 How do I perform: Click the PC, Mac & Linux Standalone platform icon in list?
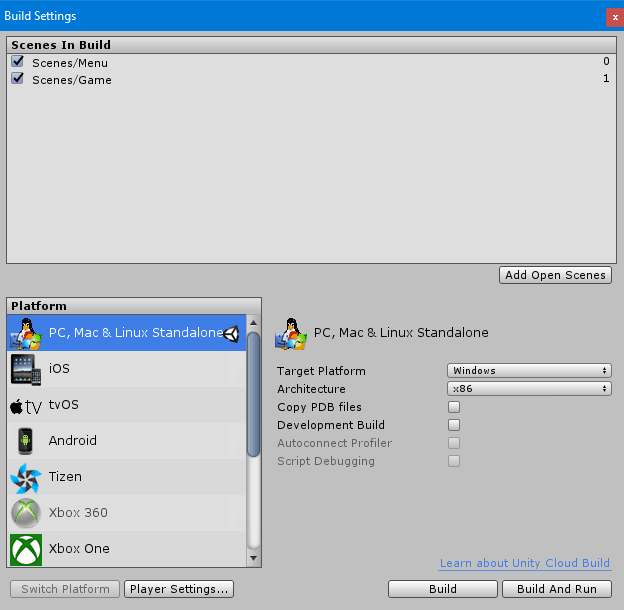pyautogui.click(x=26, y=333)
